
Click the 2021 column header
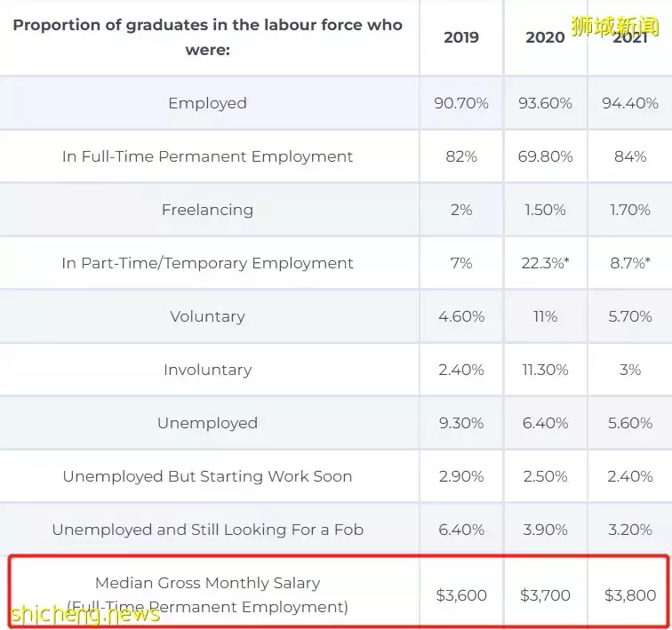coord(629,37)
